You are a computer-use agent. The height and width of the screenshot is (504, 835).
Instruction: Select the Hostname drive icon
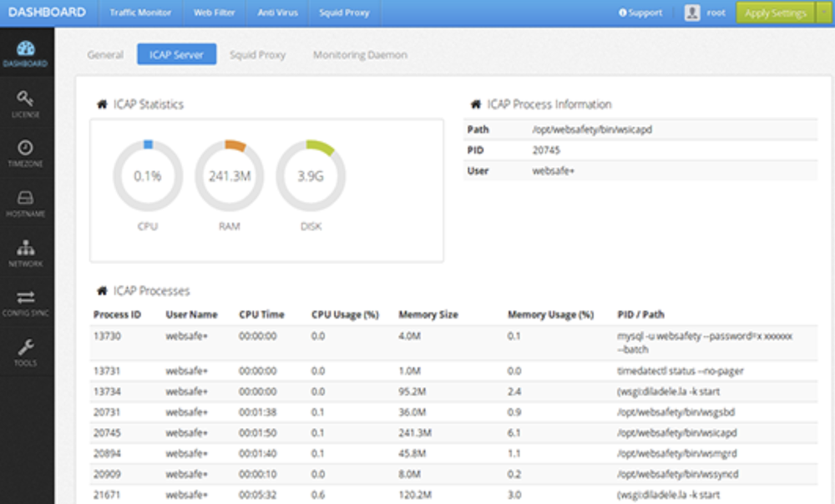tap(26, 199)
